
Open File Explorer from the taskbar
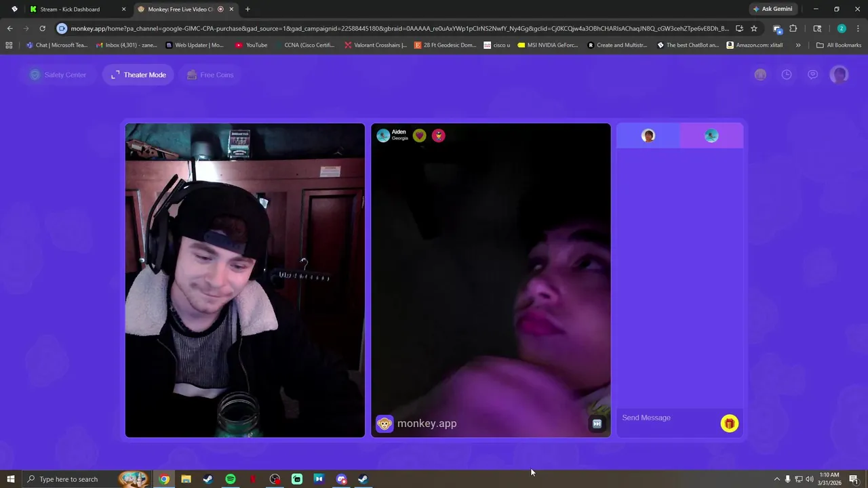click(x=186, y=479)
